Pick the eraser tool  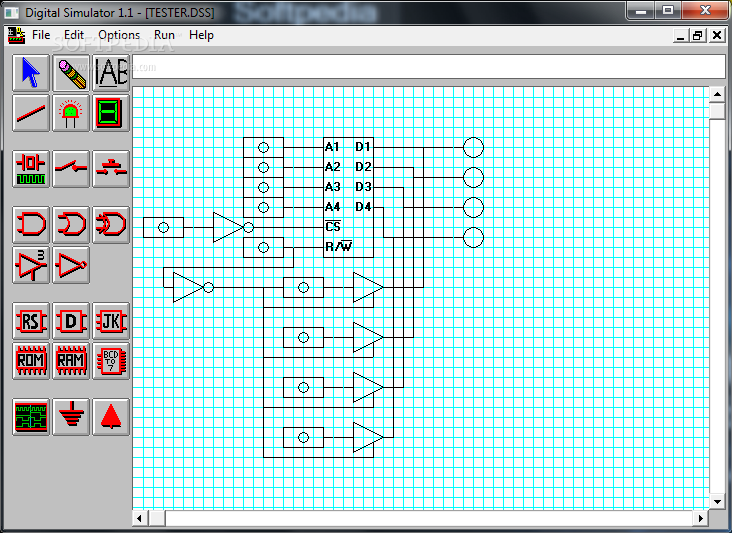click(71, 73)
